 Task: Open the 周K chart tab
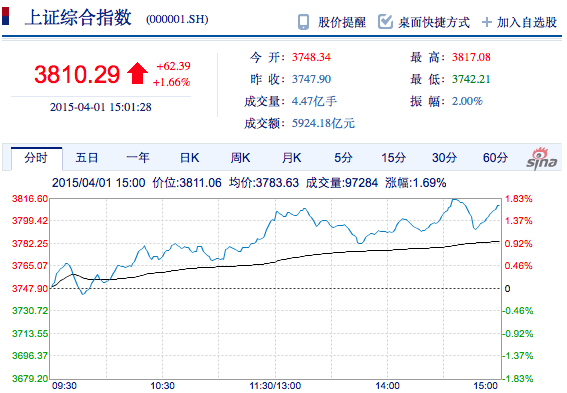point(240,158)
